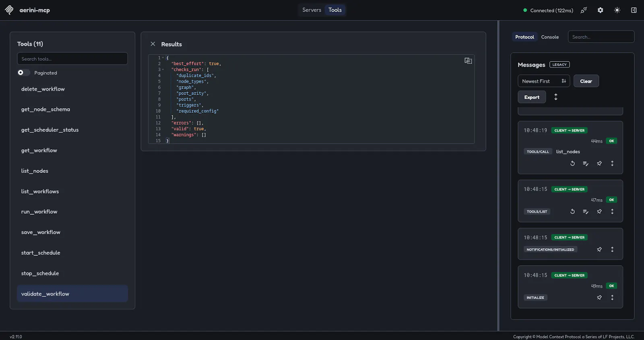Image resolution: width=644 pixels, height=340 pixels.
Task: Pin the initialize message
Action: point(599,297)
